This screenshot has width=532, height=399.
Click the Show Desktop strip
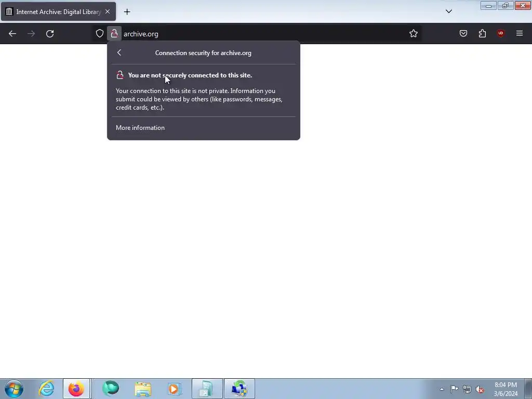pos(528,389)
